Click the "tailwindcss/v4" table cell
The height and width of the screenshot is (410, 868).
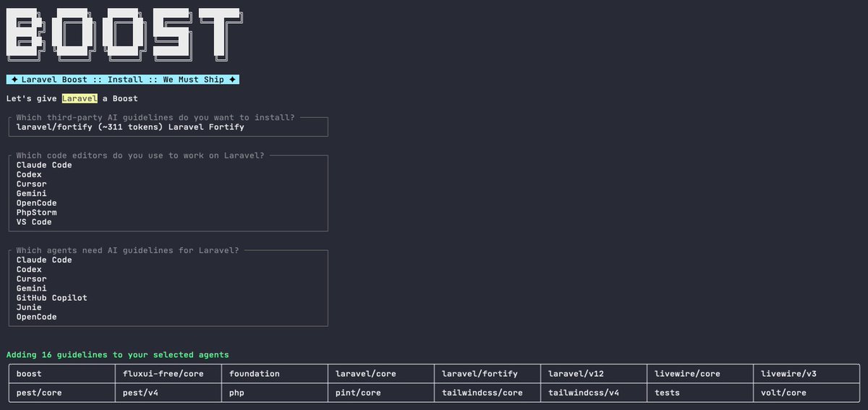click(594, 393)
